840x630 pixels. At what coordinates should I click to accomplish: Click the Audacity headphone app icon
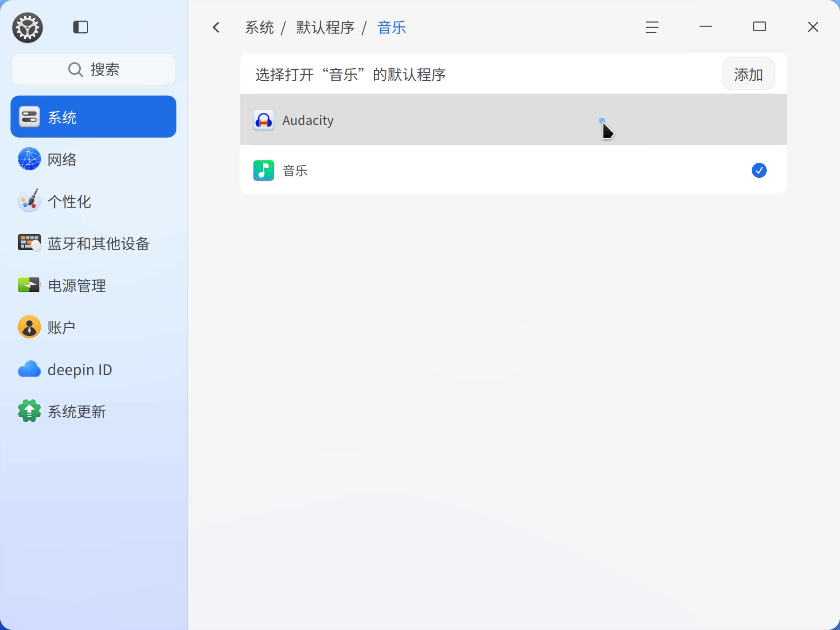264,120
